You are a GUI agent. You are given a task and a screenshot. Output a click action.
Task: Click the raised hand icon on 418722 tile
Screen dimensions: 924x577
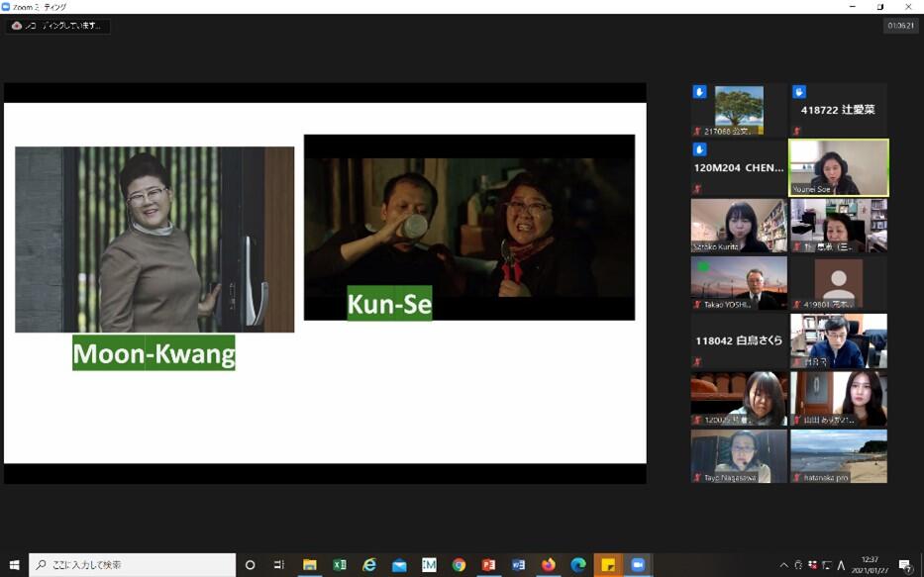pyautogui.click(x=799, y=92)
